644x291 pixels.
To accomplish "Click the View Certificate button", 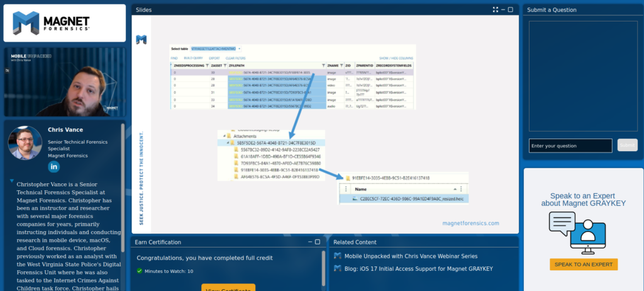I will click(x=228, y=287).
